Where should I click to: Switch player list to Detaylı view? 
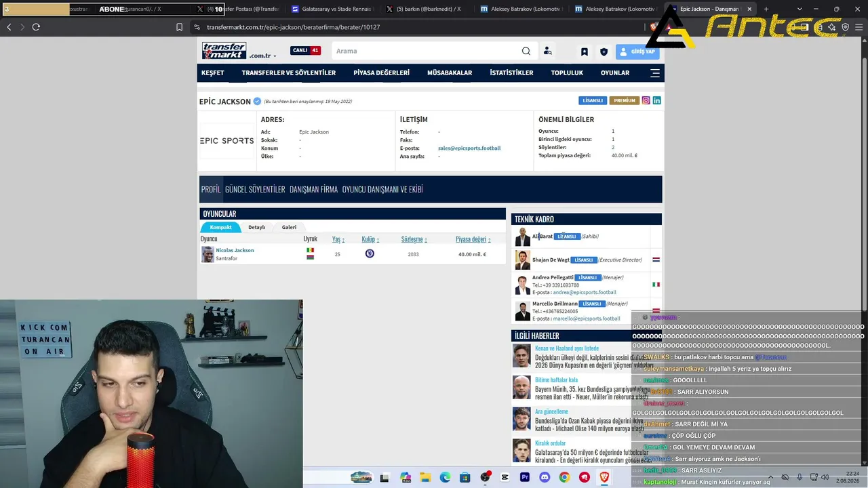[256, 227]
